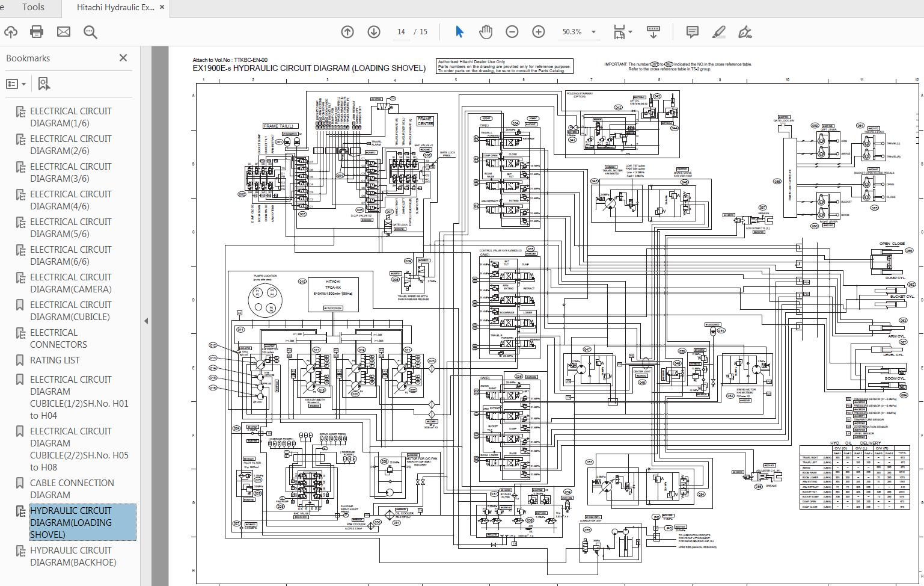Switch to the Tools tab
Image resolution: width=924 pixels, height=586 pixels.
[x=33, y=7]
